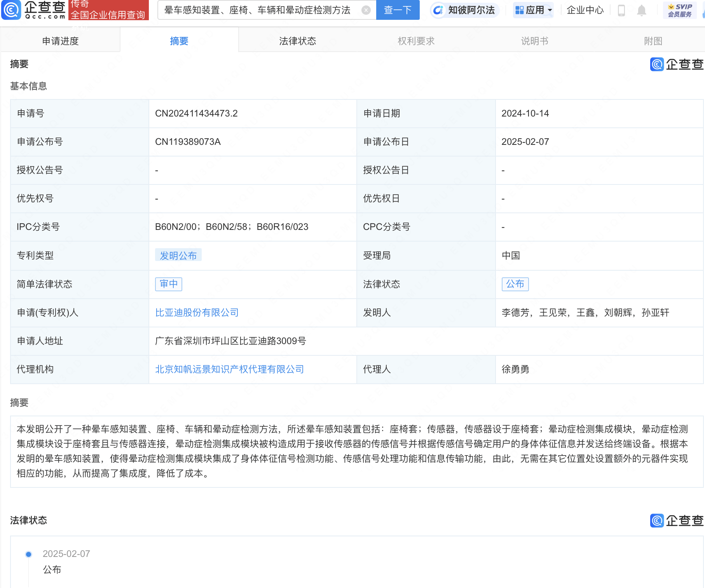The image size is (705, 588).
Task: Click the abstract paragraph text
Action: tap(352, 451)
